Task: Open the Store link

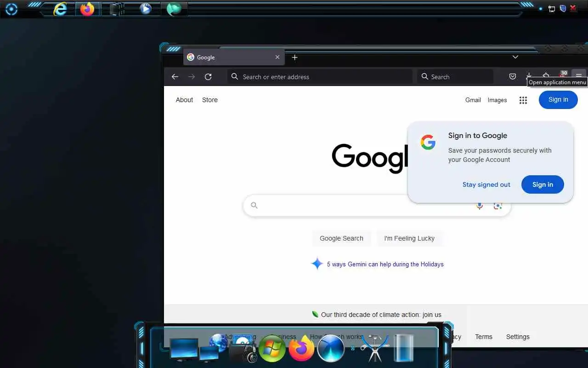Action: click(x=210, y=100)
